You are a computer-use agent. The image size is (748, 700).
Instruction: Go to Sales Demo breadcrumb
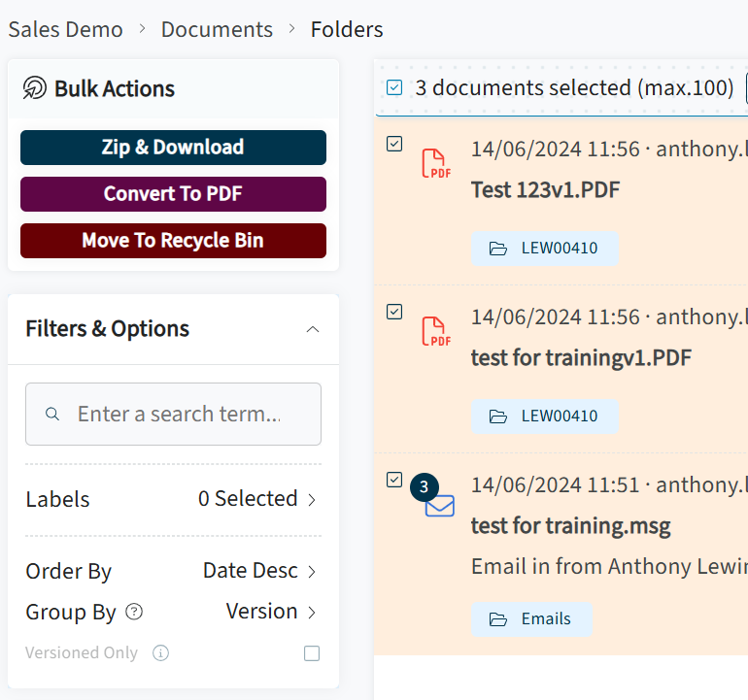(x=66, y=29)
